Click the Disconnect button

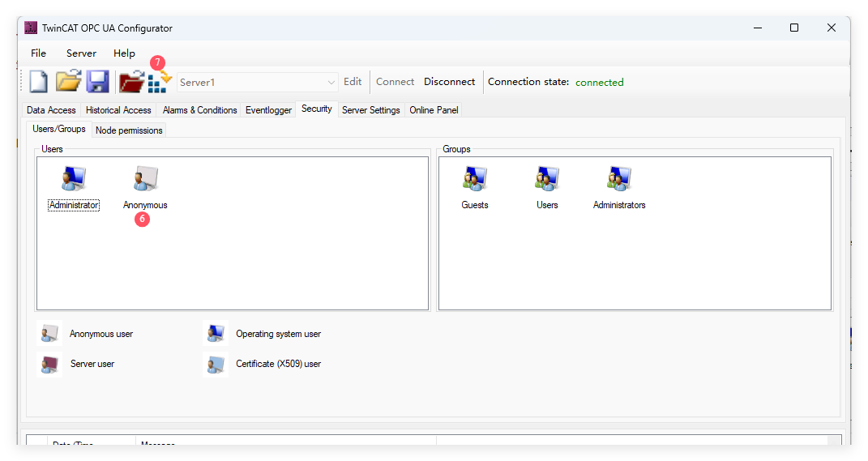(449, 82)
